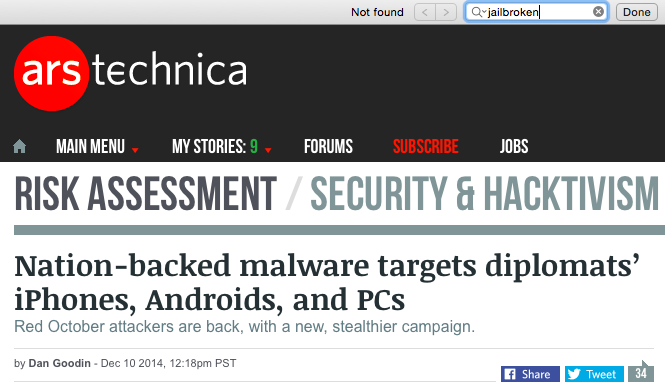This screenshot has width=665, height=390.
Task: Click inside the jailbroken search field
Action: point(536,12)
